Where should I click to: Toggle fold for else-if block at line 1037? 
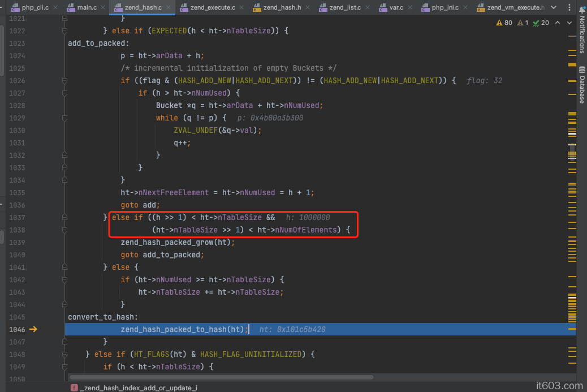point(64,217)
